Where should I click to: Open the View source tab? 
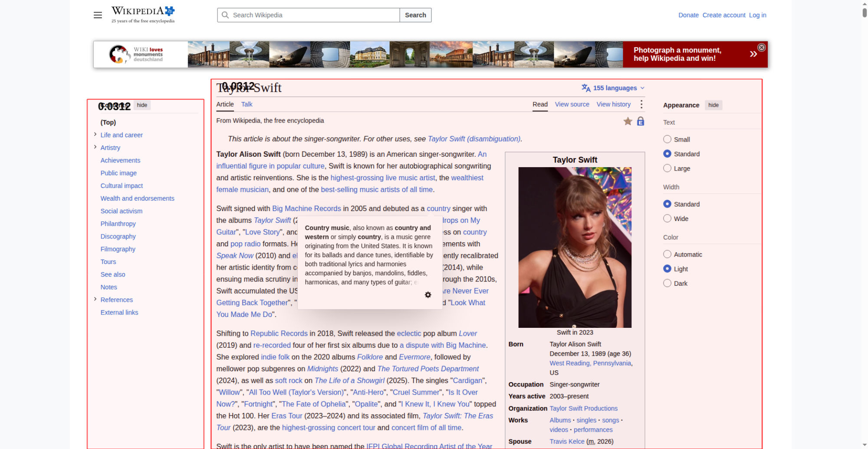[572, 104]
